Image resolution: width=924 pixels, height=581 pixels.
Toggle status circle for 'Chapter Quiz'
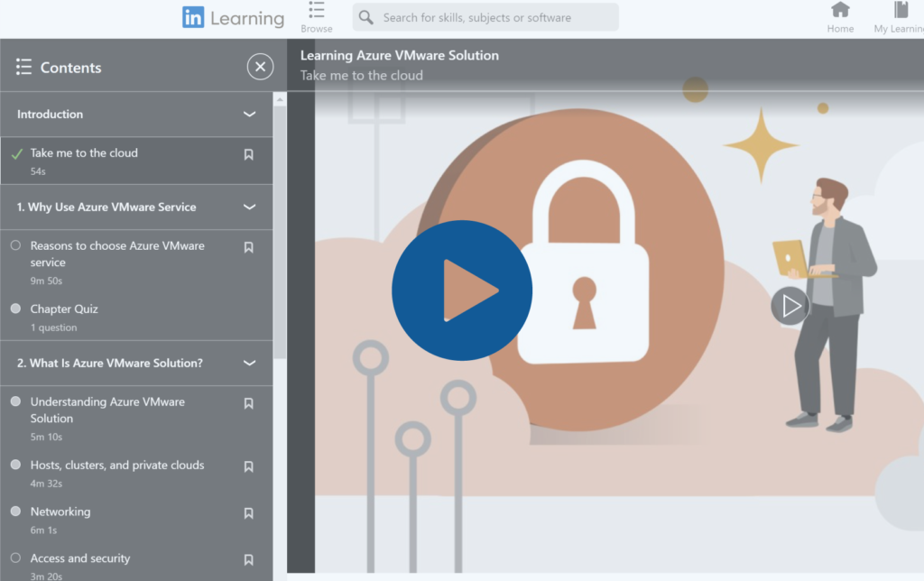16,309
